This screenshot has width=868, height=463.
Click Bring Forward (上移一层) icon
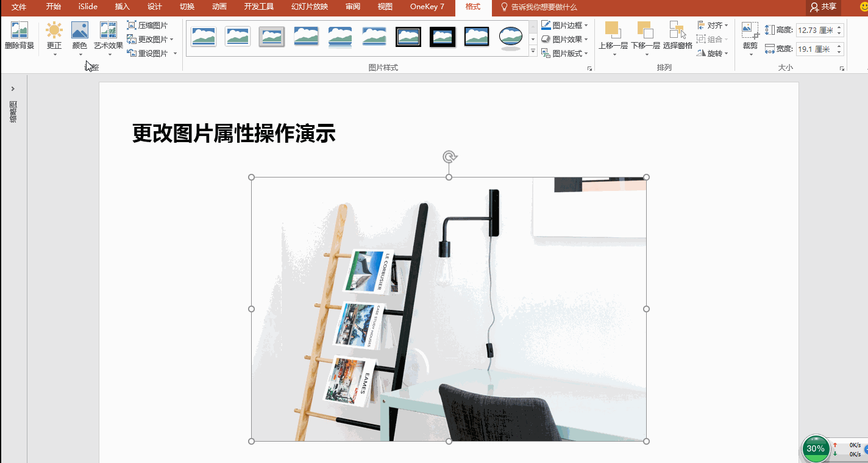(x=613, y=30)
